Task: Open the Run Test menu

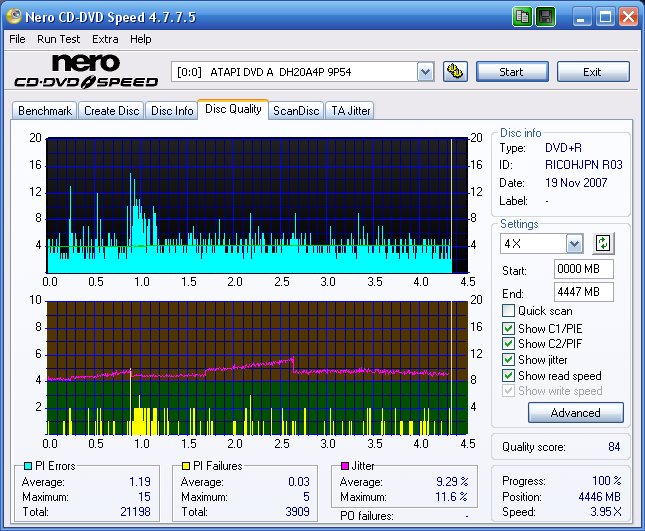Action: click(59, 39)
